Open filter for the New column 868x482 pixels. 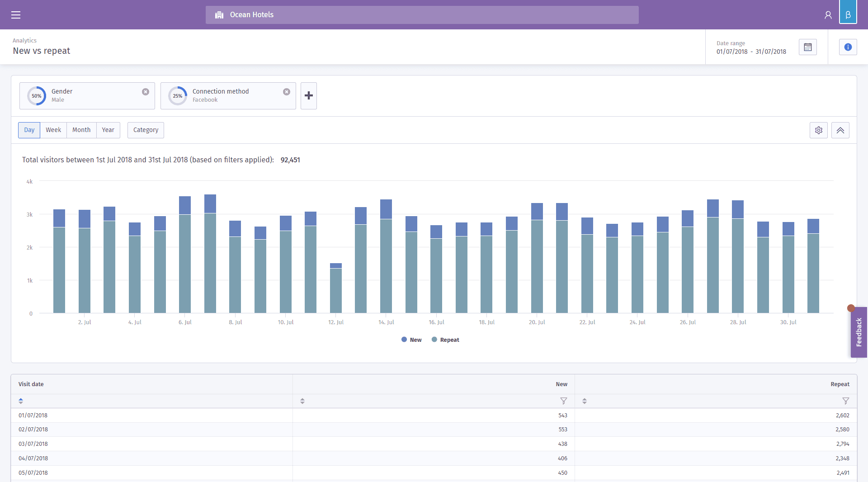[563, 401]
